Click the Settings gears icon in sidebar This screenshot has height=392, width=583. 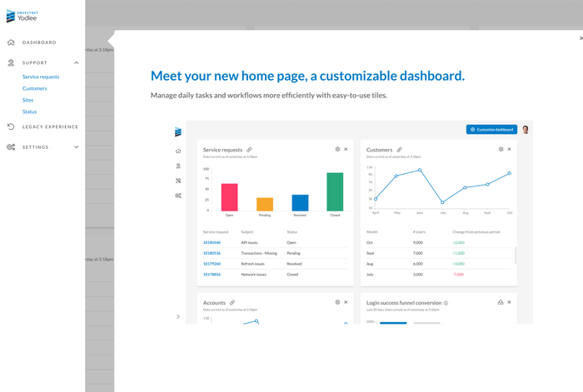tap(11, 147)
